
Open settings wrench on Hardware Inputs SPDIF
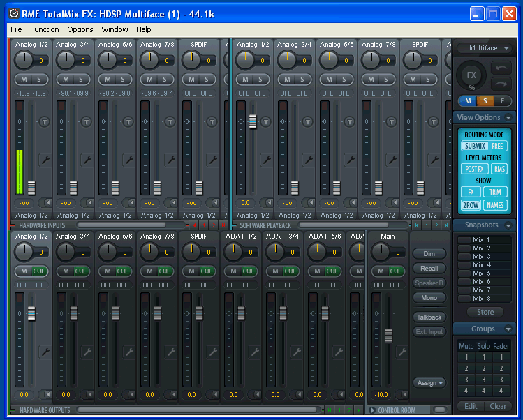(x=213, y=160)
